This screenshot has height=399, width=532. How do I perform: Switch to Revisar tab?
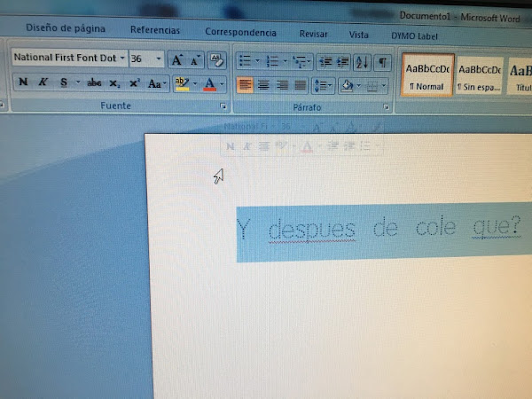pyautogui.click(x=314, y=34)
